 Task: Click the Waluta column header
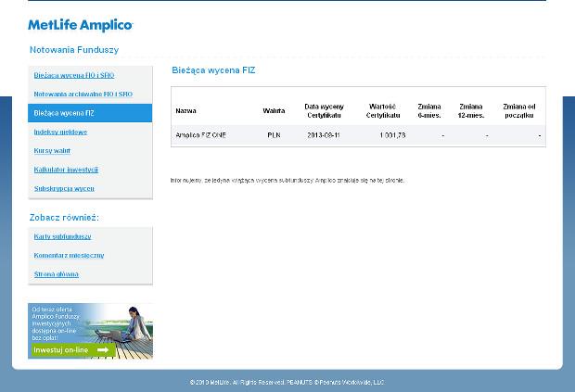point(274,110)
